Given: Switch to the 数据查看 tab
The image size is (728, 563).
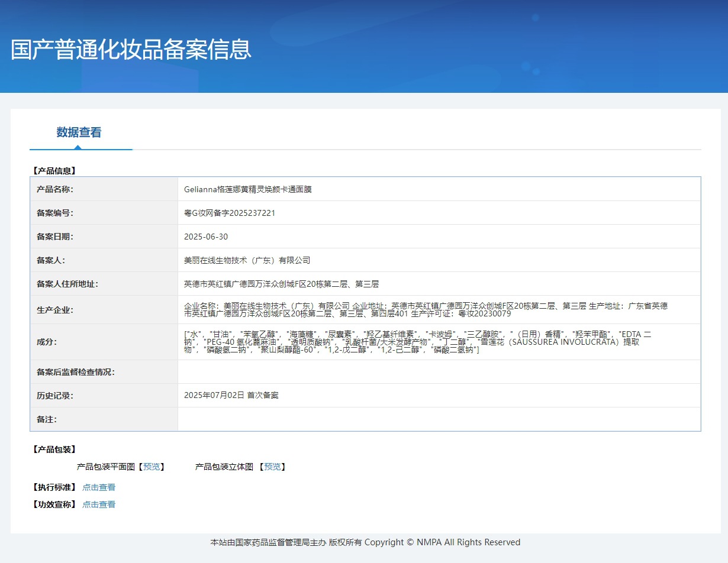Looking at the screenshot, I should [x=79, y=132].
